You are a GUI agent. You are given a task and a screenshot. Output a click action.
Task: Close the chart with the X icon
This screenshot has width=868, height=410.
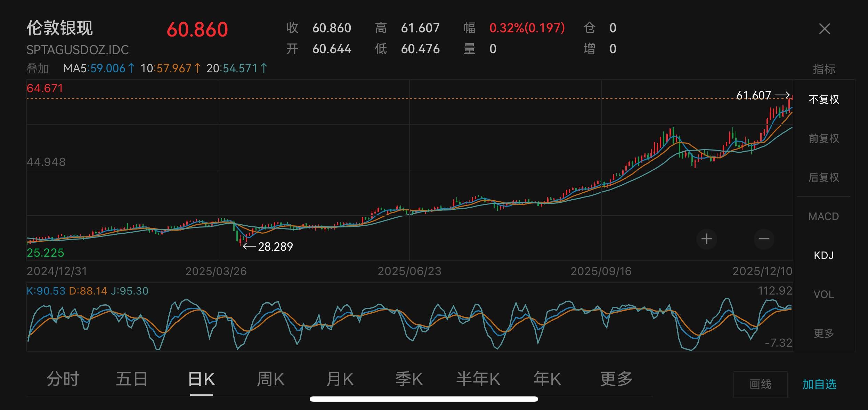pyautogui.click(x=824, y=29)
